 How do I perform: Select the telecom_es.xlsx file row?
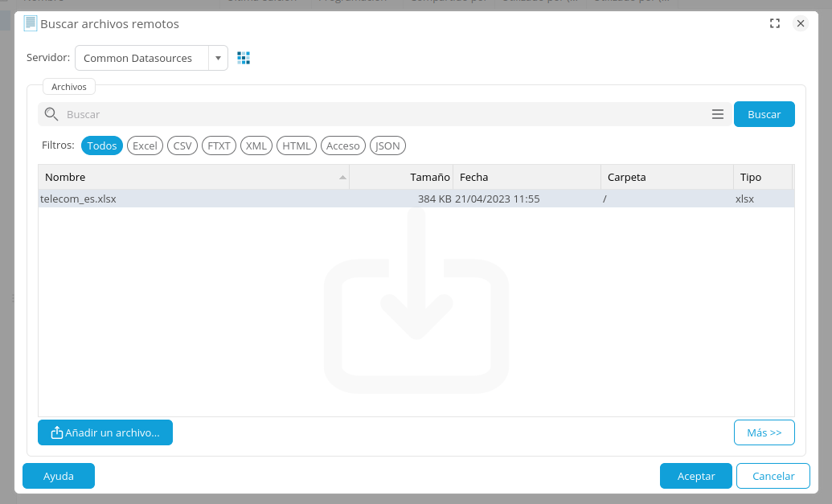241,199
